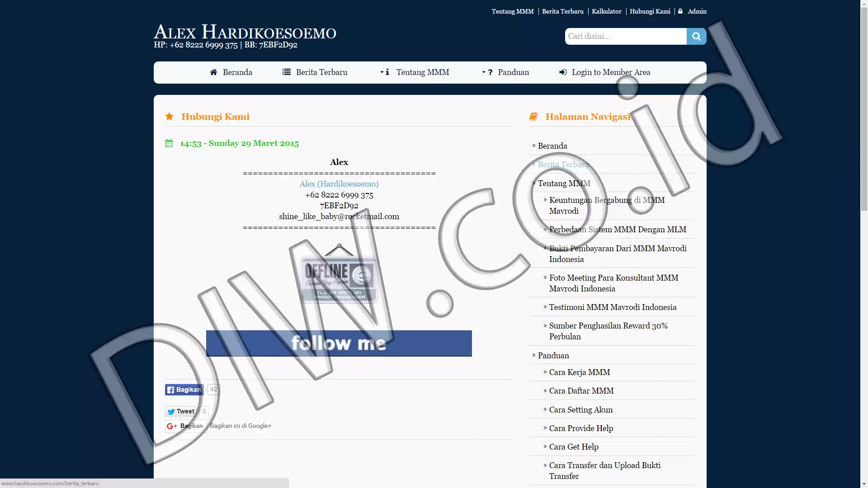This screenshot has width=868, height=488.
Task: Click the page vertical scrollbar thumb
Action: pos(864,108)
